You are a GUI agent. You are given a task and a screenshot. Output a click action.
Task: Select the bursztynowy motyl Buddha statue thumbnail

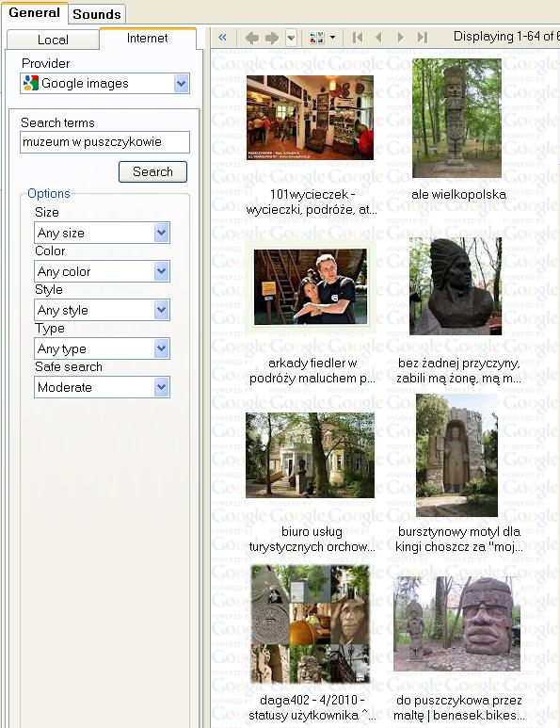coord(457,455)
